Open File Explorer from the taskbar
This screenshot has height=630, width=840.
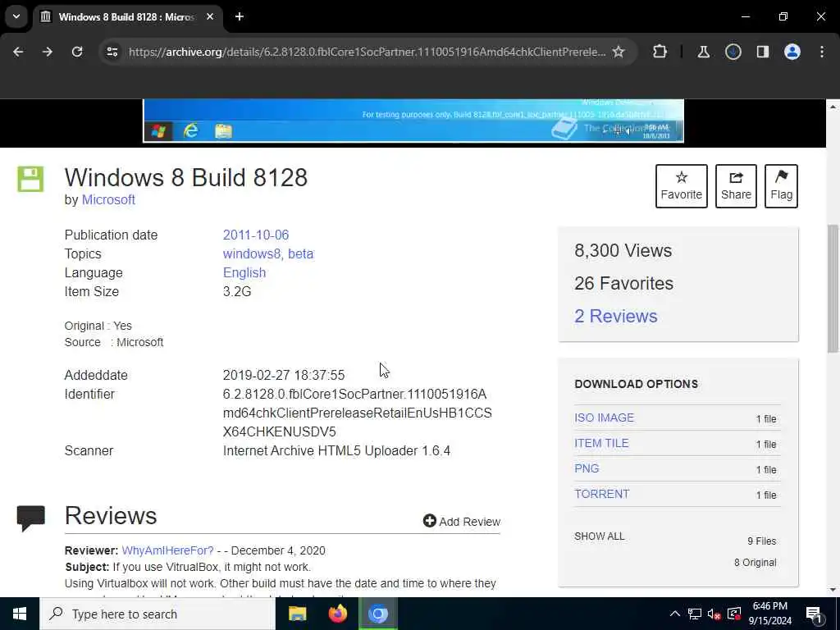pyautogui.click(x=297, y=614)
